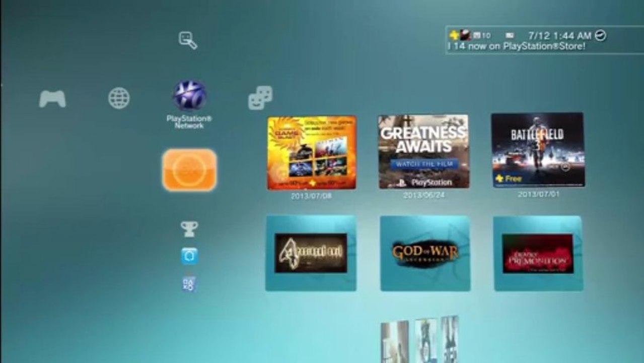Click the small card icon before the date

(510, 35)
